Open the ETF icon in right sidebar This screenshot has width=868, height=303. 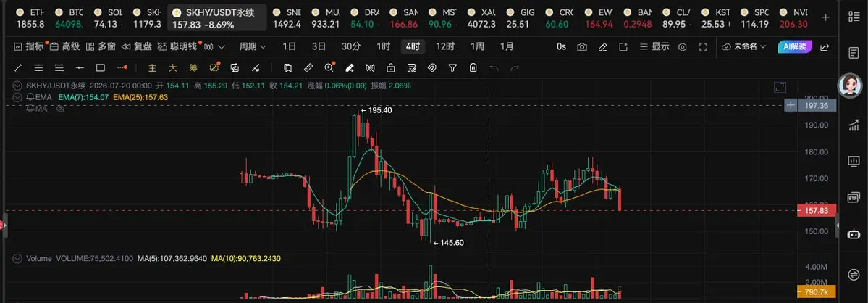[x=854, y=198]
